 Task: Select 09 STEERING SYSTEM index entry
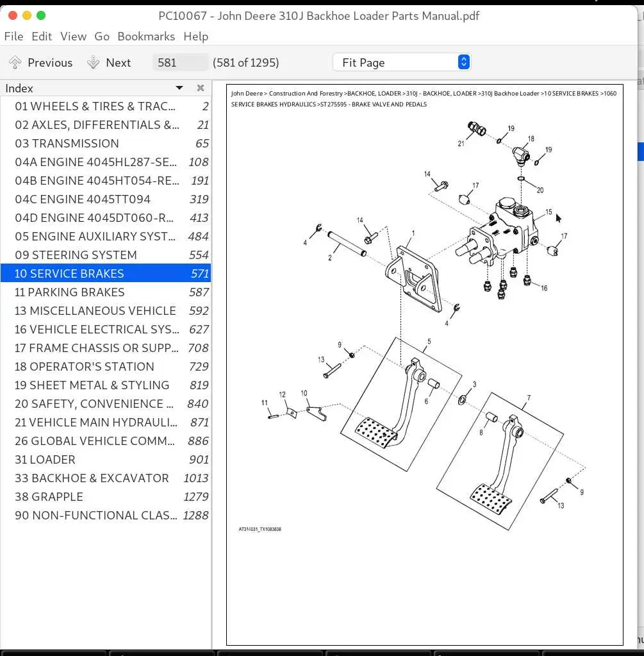[x=106, y=255]
